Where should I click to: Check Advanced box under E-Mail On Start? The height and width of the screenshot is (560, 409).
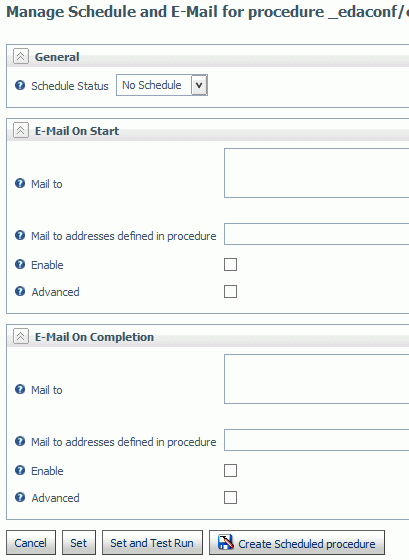tap(230, 291)
